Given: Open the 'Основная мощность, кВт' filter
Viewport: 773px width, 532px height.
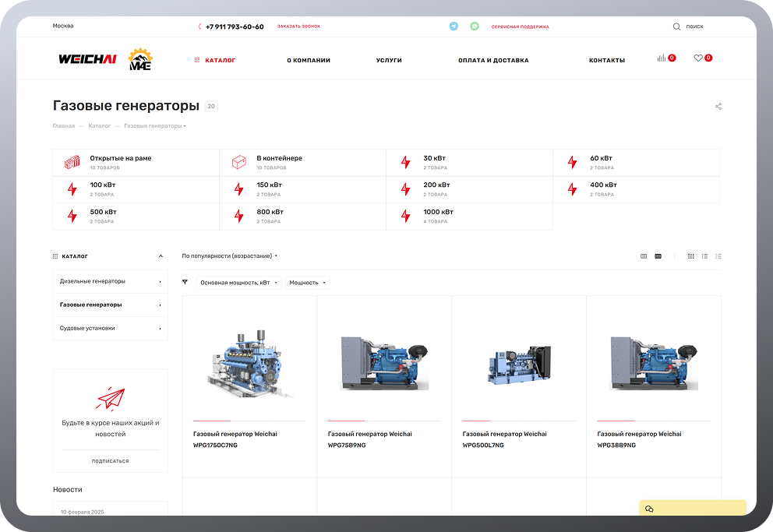Looking at the screenshot, I should [238, 283].
